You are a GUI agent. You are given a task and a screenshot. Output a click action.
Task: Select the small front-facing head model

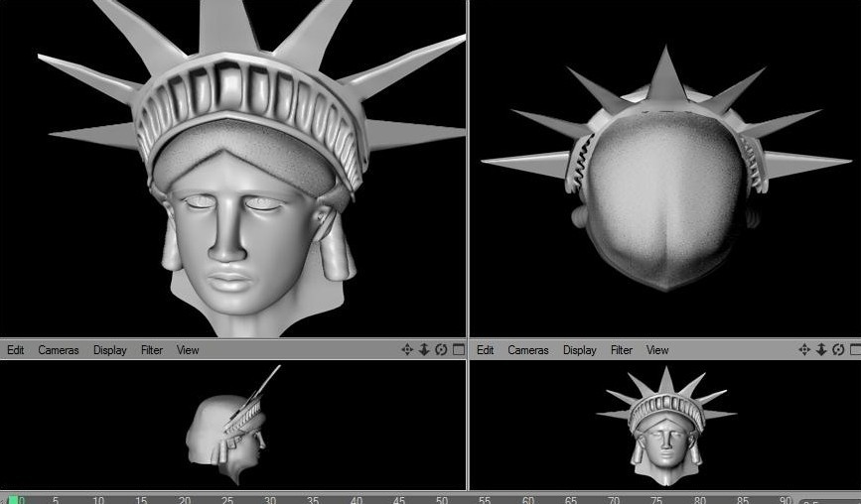(x=666, y=425)
